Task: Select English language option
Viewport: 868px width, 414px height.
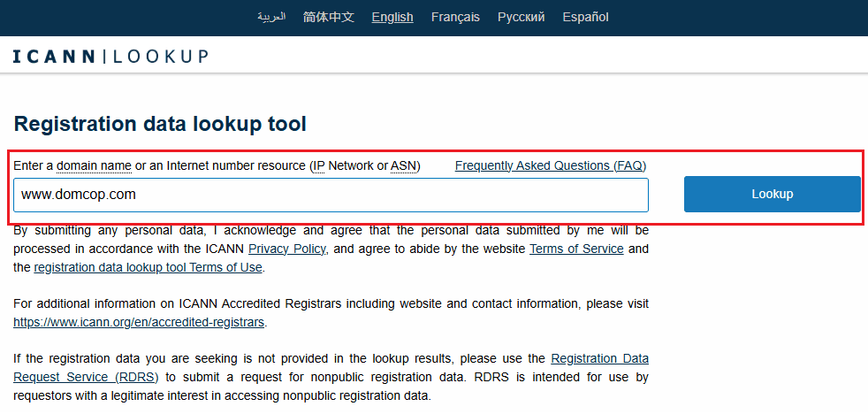Action: [392, 17]
